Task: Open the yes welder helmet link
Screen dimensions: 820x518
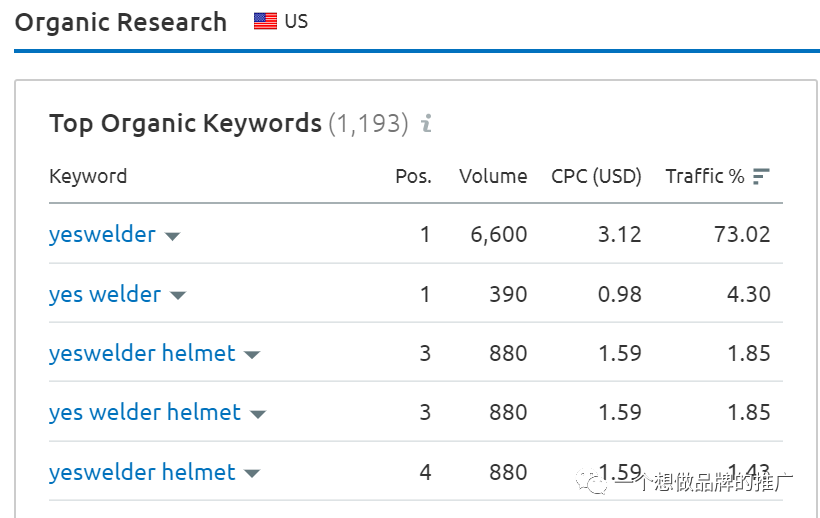Action: [145, 412]
